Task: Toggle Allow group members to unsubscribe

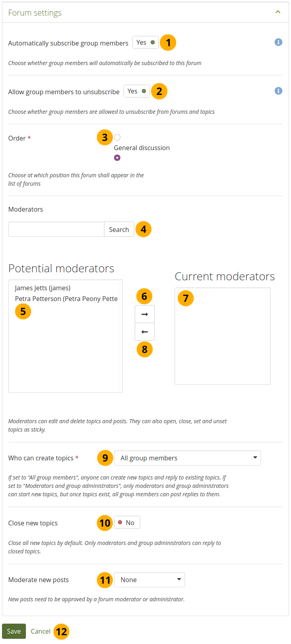Action: (136, 91)
